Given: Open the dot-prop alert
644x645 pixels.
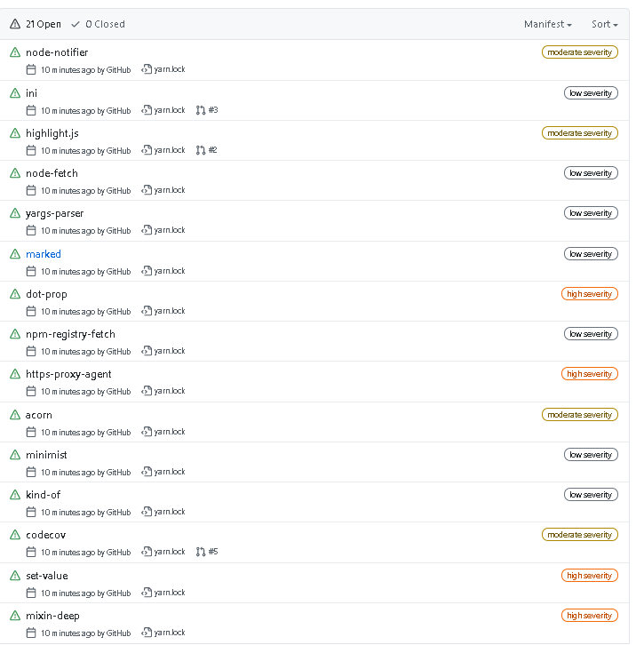Looking at the screenshot, I should point(46,294).
